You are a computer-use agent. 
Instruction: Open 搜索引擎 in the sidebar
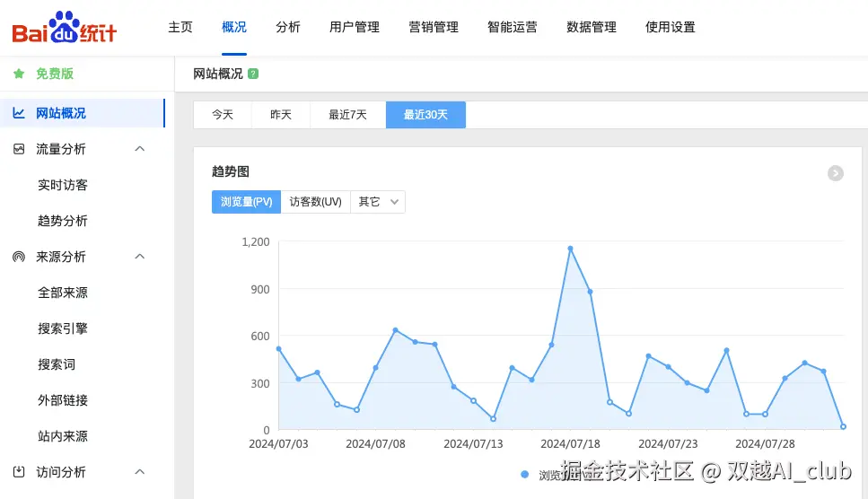point(63,328)
